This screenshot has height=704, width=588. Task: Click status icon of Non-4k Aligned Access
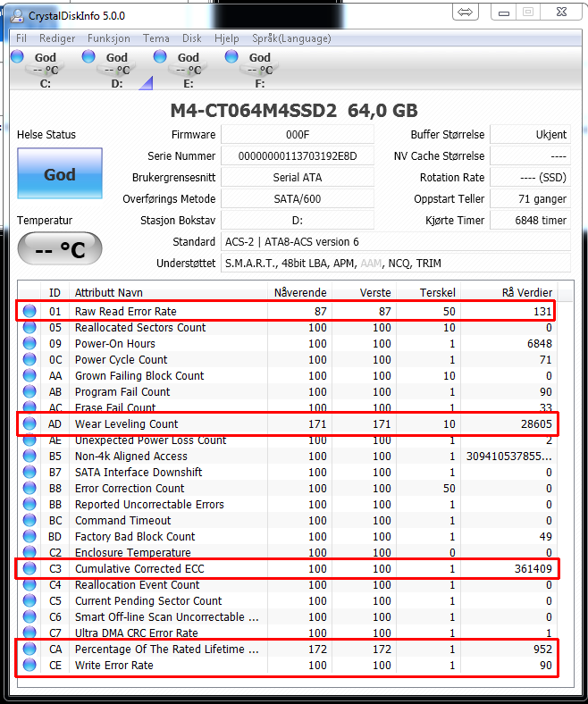coord(29,456)
